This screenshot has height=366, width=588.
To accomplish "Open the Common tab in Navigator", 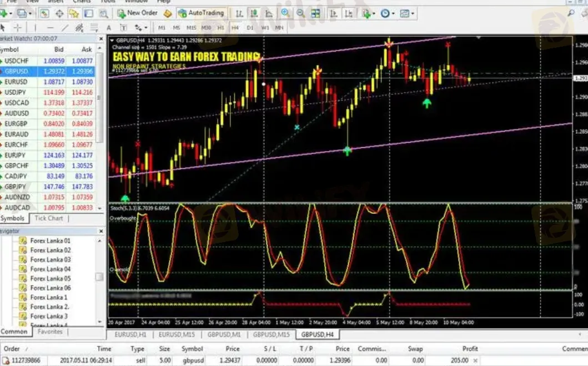I will click(x=14, y=332).
